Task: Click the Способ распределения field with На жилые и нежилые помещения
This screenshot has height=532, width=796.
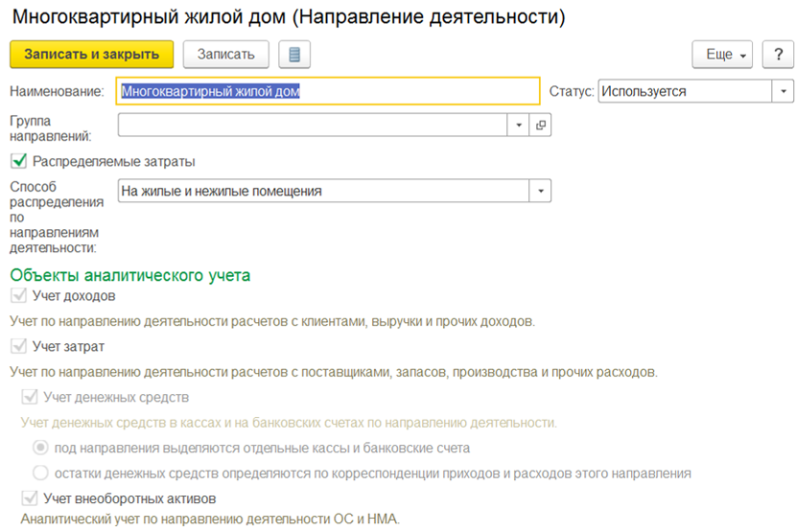Action: coord(323,191)
